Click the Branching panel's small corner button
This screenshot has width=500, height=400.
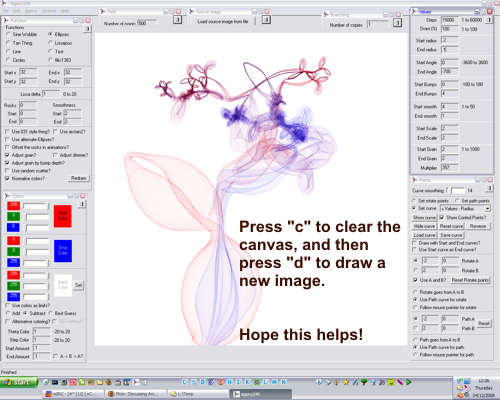(397, 23)
